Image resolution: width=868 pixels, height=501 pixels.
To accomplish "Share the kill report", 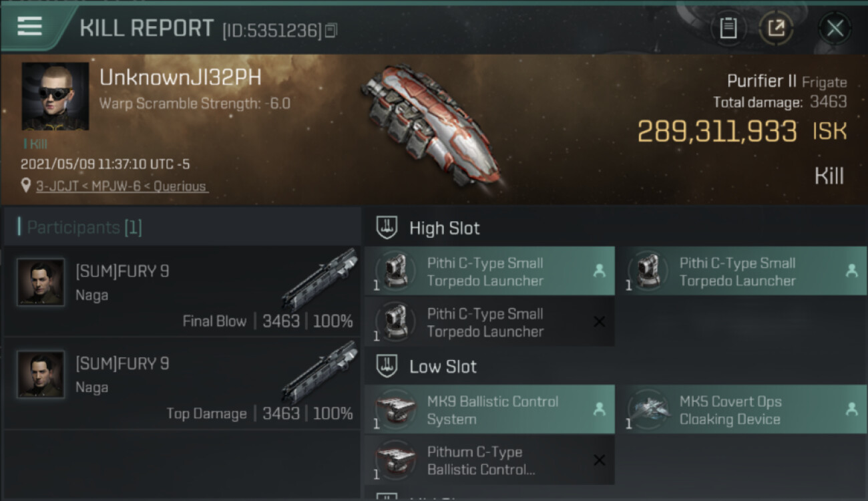I will (776, 29).
